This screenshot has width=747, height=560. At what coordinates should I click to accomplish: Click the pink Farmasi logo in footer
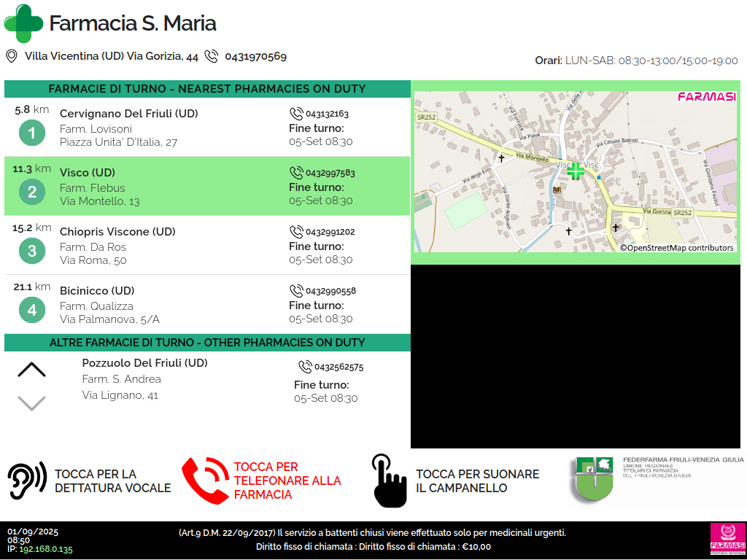pyautogui.click(x=727, y=540)
